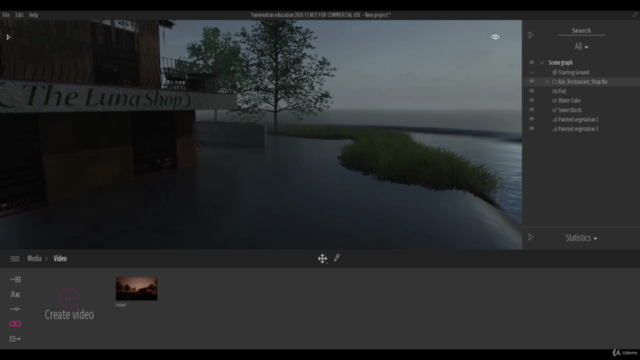Hide Painted vegetation 3

tap(531, 128)
